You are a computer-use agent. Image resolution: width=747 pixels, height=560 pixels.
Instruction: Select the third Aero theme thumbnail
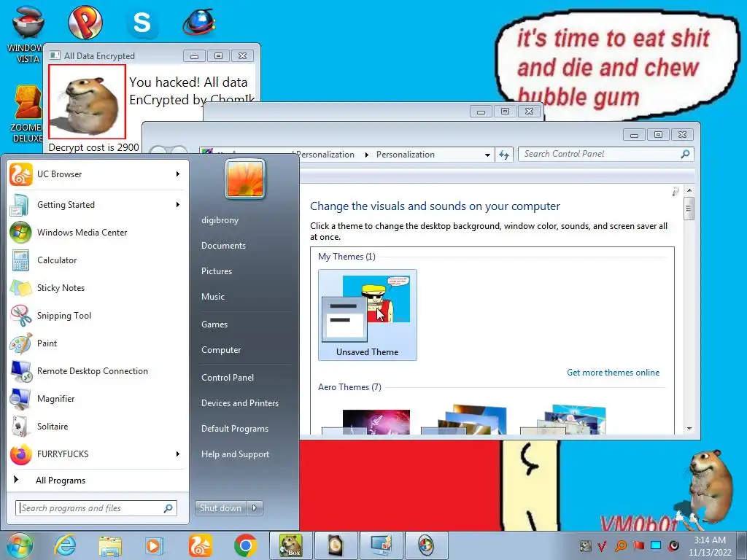pyautogui.click(x=564, y=420)
